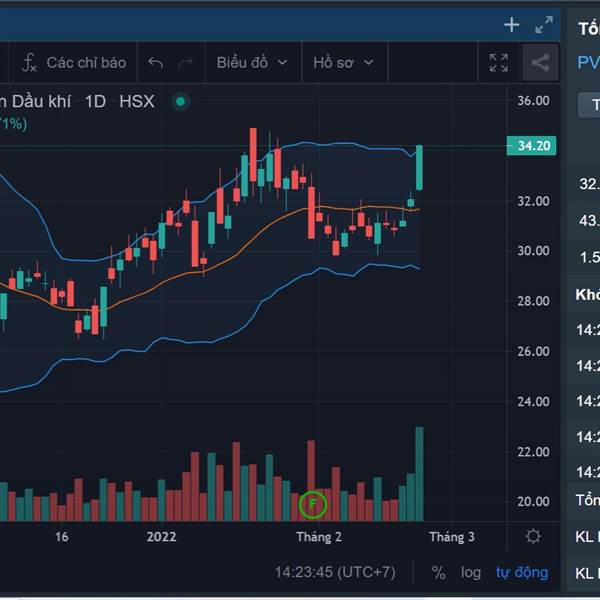The width and height of the screenshot is (600, 600).
Task: Click the 20.00 price axis label
Action: pyautogui.click(x=533, y=501)
